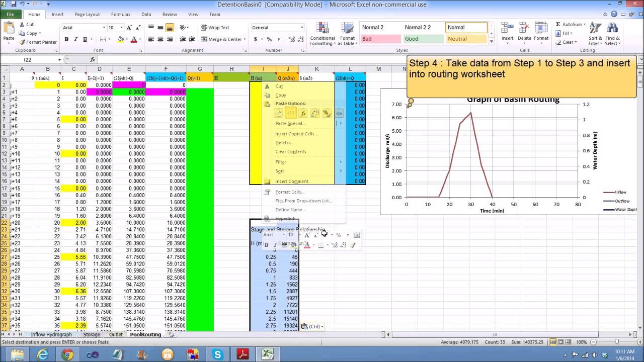Switch to the Data ribbon tab
644x362 pixels.
coord(146,15)
